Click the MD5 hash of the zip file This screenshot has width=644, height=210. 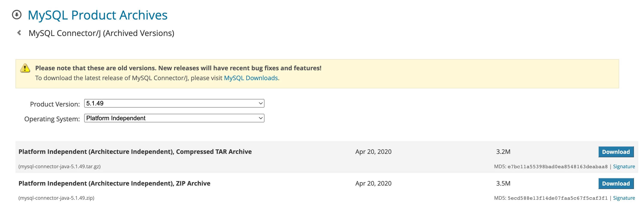557,198
